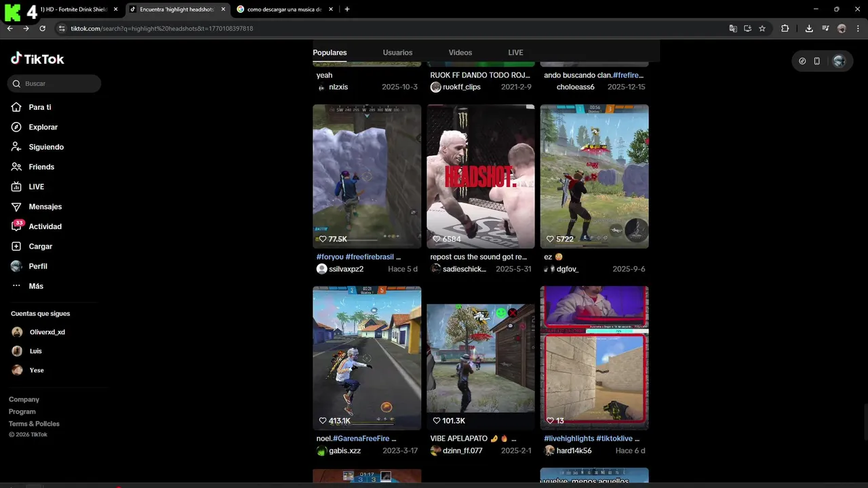Click the #GarenaFreeFire hashtag

(361, 439)
